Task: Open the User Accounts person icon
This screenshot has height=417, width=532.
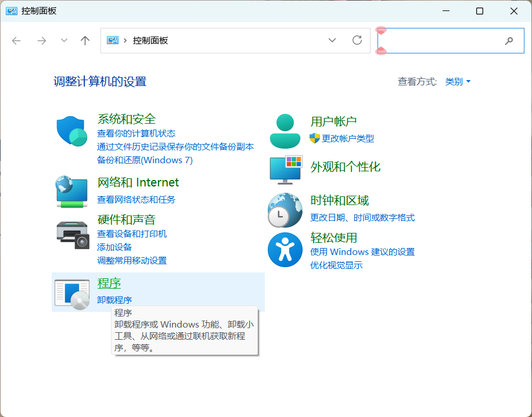Action: point(285,131)
